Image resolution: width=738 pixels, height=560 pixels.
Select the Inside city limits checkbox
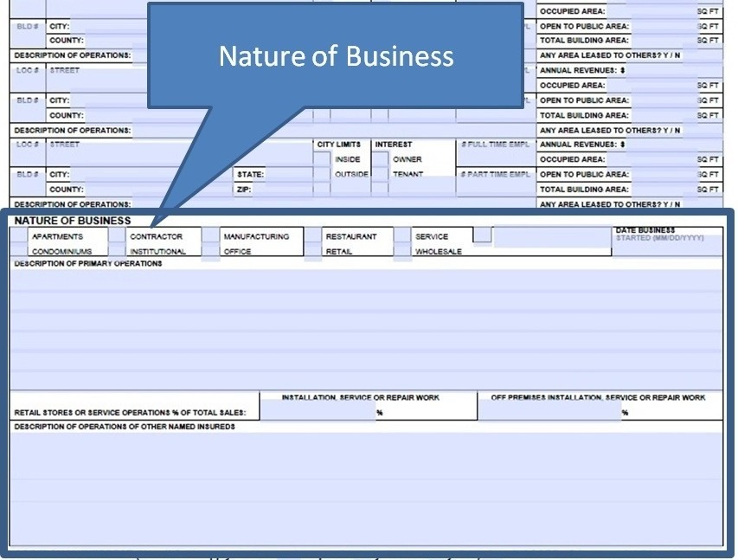pyautogui.click(x=322, y=158)
